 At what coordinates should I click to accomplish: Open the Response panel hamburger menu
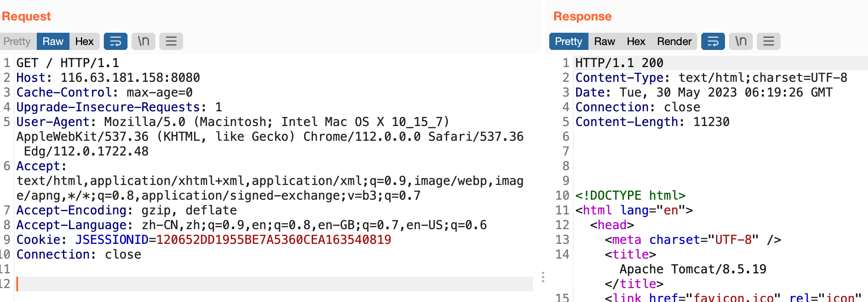(x=769, y=41)
